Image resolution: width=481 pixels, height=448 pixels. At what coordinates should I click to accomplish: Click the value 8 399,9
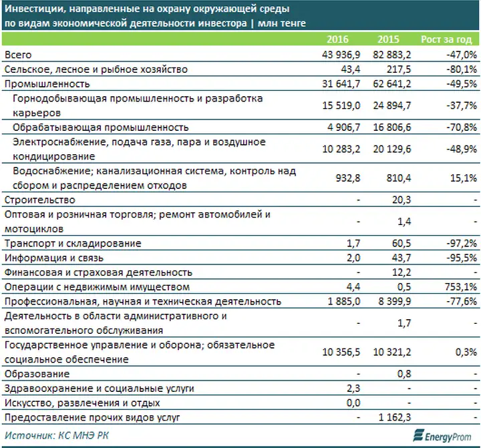(395, 301)
